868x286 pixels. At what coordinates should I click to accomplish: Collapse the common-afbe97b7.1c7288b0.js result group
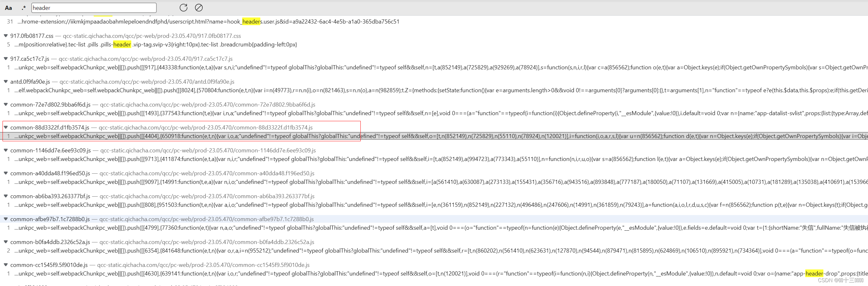pos(6,219)
